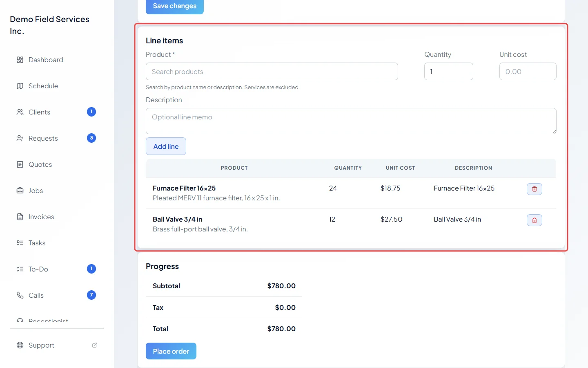
Task: Focus the Search products field
Action: click(272, 72)
